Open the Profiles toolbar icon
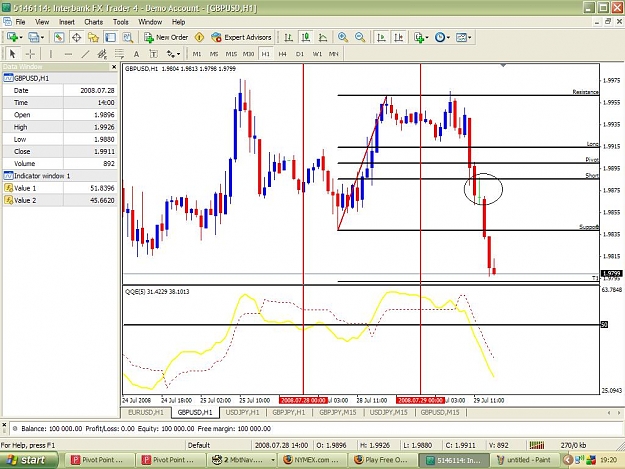Screen dimensions: 625x469 coord(33,37)
